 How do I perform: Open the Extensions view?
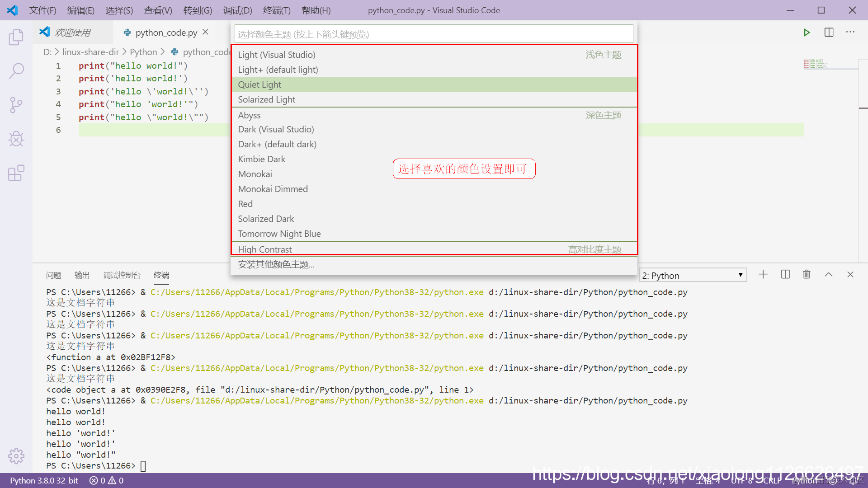coord(16,173)
